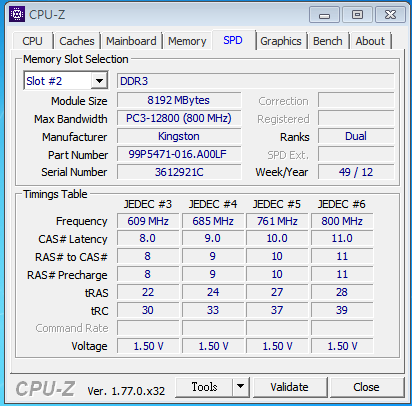
Task: Open the Slot #2 dropdown arrow
Action: 99,81
